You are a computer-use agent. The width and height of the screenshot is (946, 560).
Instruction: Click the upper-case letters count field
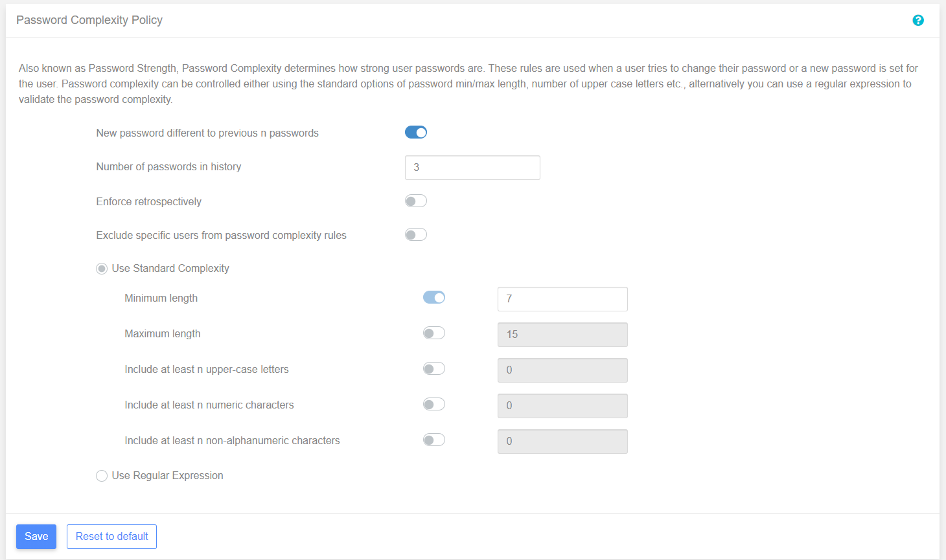(562, 370)
